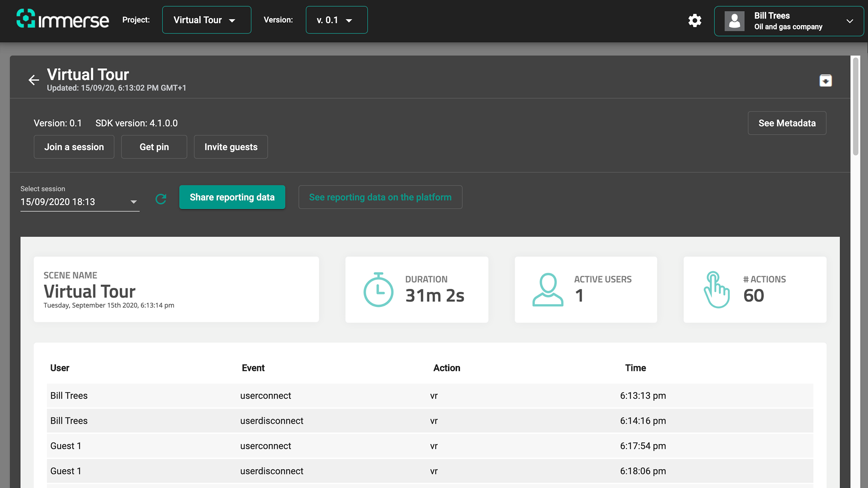Screen dimensions: 868x488
Task: Open the settings gear icon
Action: point(694,20)
